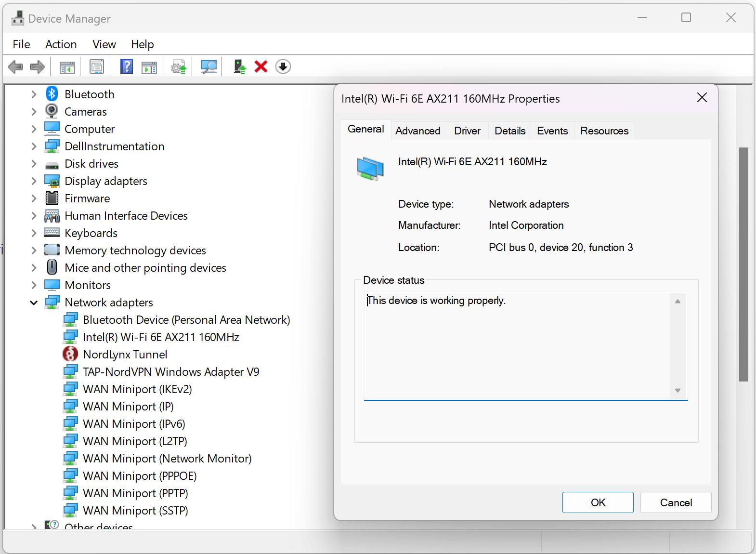Select WAN Miniport (PPPOE)
This screenshot has width=756, height=554.
click(x=140, y=476)
